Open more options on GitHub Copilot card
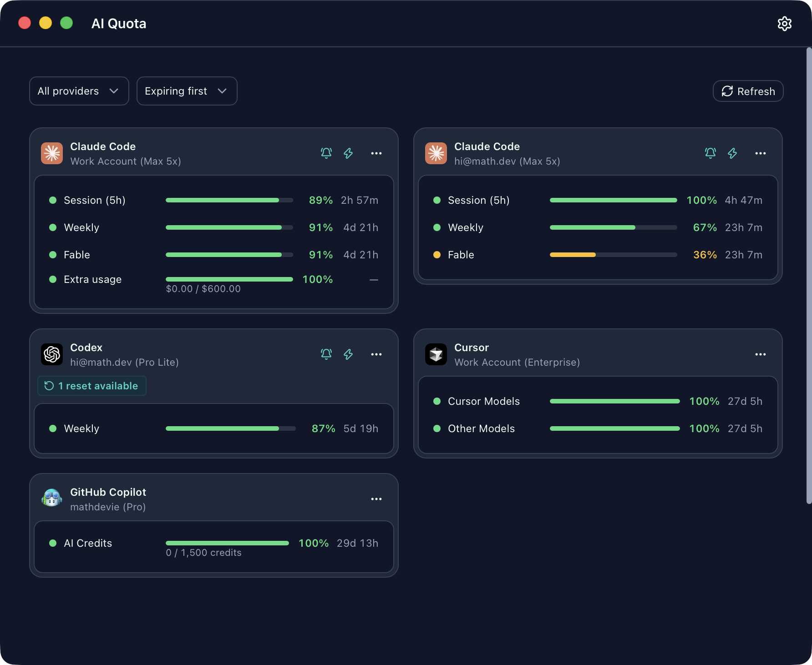The image size is (812, 665). tap(376, 499)
